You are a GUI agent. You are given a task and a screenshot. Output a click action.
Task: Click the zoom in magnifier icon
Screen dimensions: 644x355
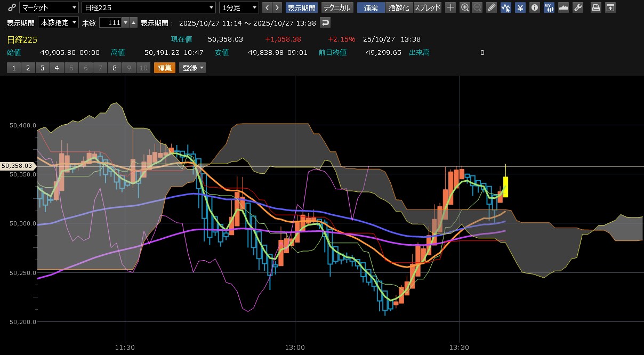pos(465,7)
